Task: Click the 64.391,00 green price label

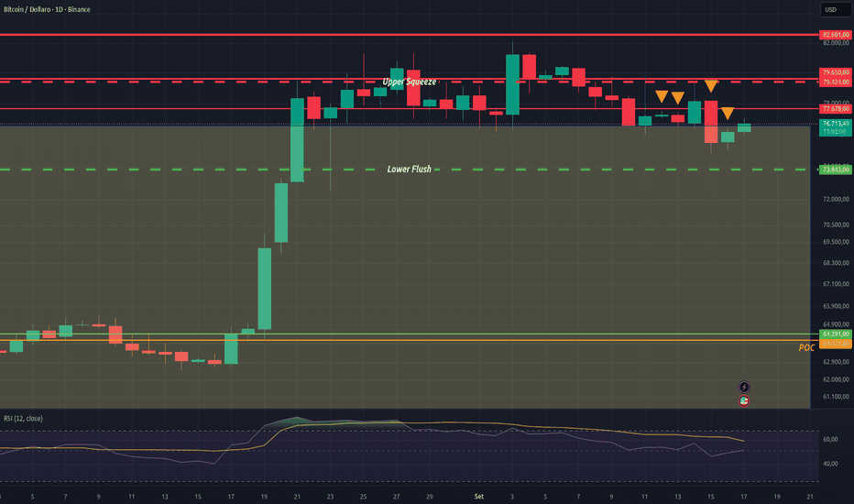Action: [836, 334]
